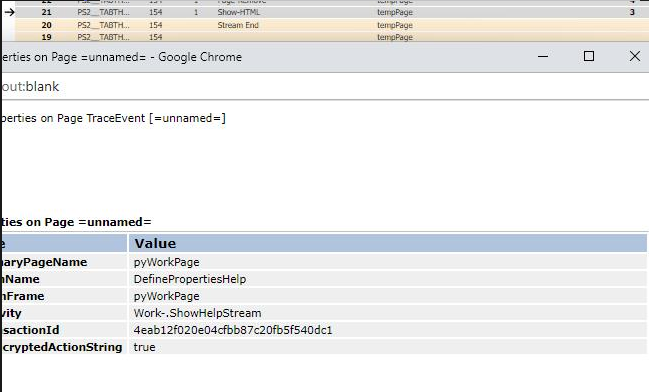The image size is (649, 392).
Task: Click the Properties on Page TraceEvent heading
Action: (113, 118)
